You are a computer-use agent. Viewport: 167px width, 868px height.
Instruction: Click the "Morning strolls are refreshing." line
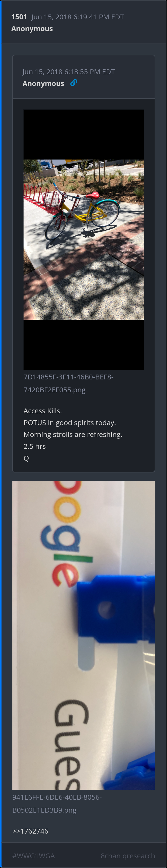[73, 434]
